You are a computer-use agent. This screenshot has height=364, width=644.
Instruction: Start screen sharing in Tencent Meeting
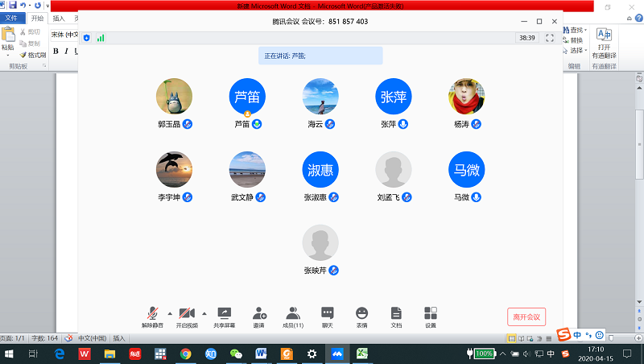pos(225,317)
